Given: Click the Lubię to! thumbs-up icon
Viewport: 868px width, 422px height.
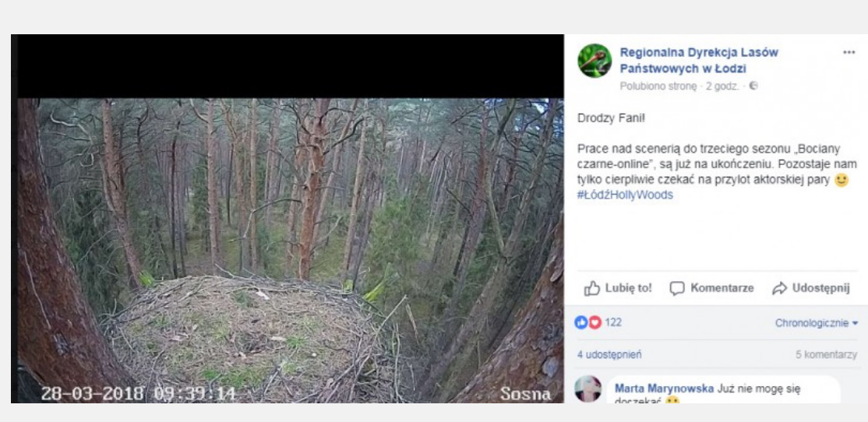Looking at the screenshot, I should click(592, 288).
